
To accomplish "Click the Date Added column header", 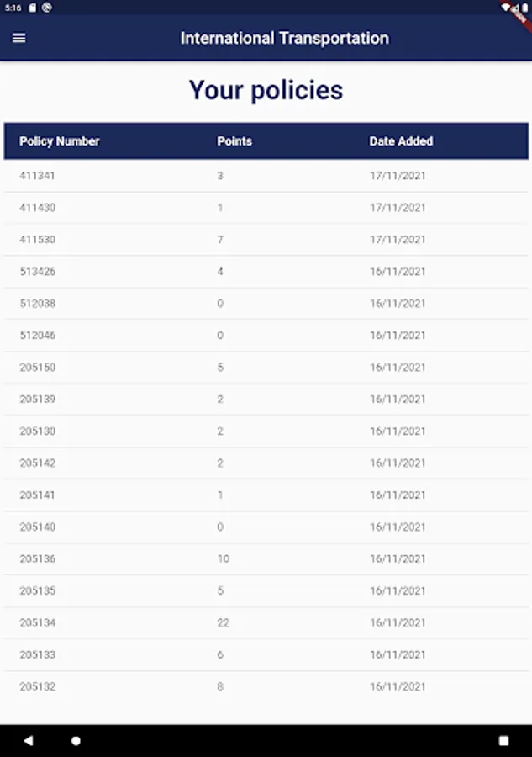I will tap(401, 141).
